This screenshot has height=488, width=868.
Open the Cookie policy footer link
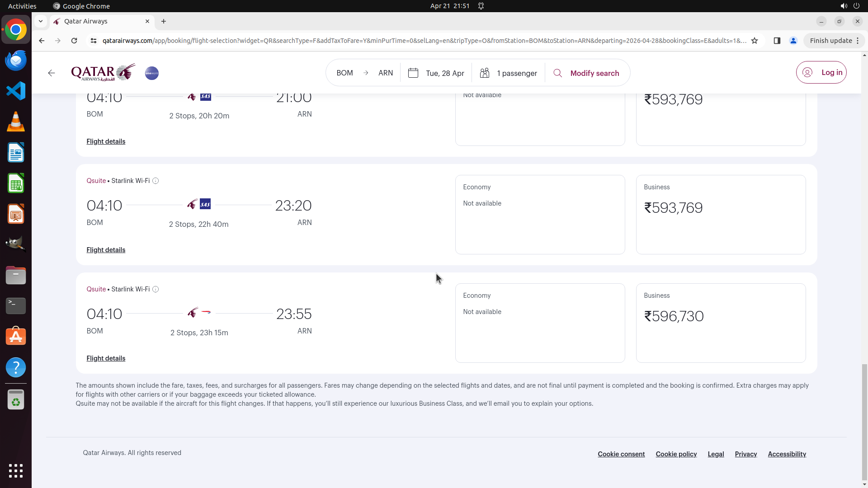coord(676,454)
